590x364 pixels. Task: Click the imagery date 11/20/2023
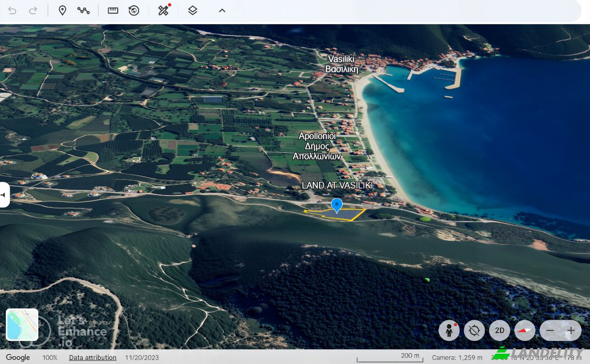point(142,358)
